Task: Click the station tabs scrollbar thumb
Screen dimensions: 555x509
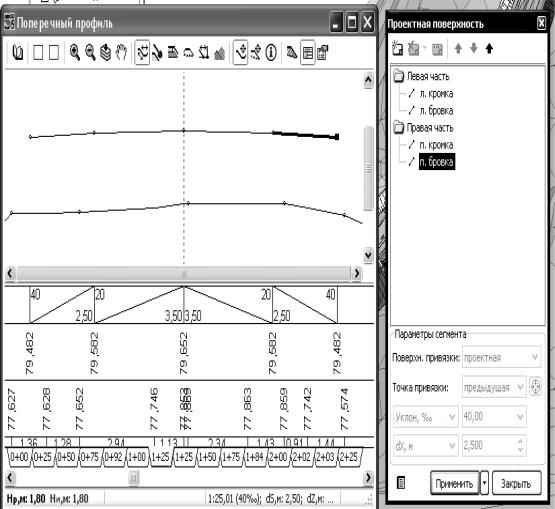Action: (133, 477)
